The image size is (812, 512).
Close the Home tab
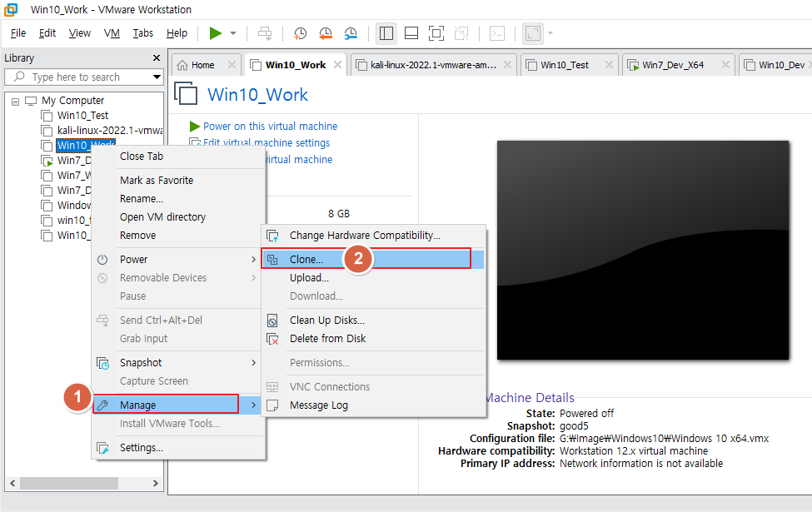[232, 65]
